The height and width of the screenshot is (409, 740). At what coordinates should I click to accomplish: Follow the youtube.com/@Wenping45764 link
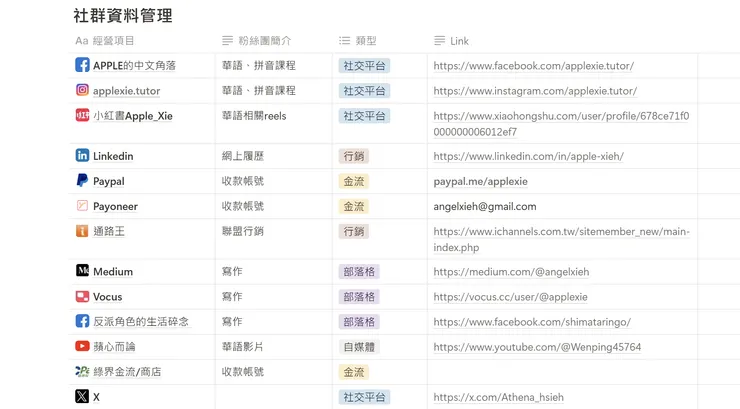pos(537,347)
